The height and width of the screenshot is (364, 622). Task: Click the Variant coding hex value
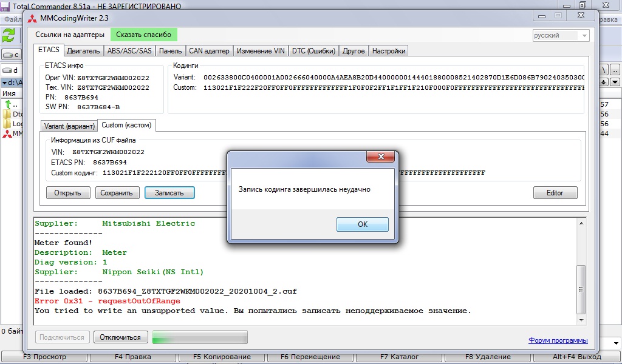[394, 77]
